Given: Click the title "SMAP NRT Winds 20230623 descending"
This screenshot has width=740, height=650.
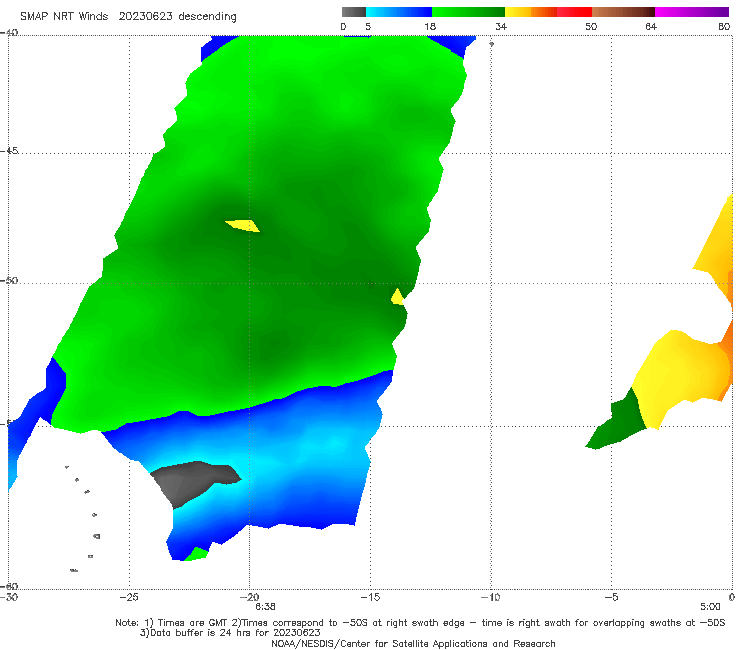Looking at the screenshot, I should pyautogui.click(x=128, y=16).
